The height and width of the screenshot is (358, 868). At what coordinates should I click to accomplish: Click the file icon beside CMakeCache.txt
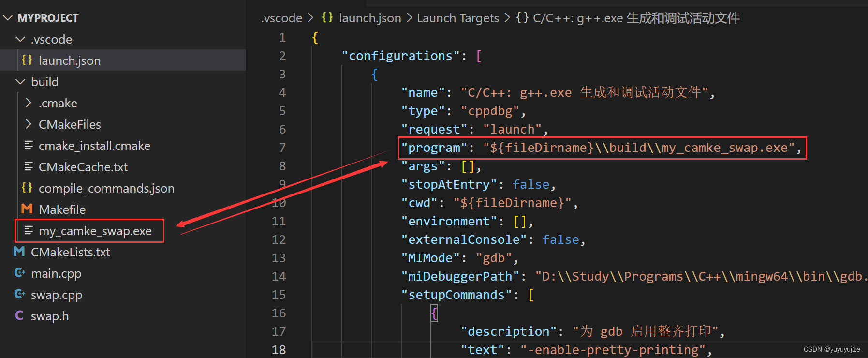pos(29,166)
